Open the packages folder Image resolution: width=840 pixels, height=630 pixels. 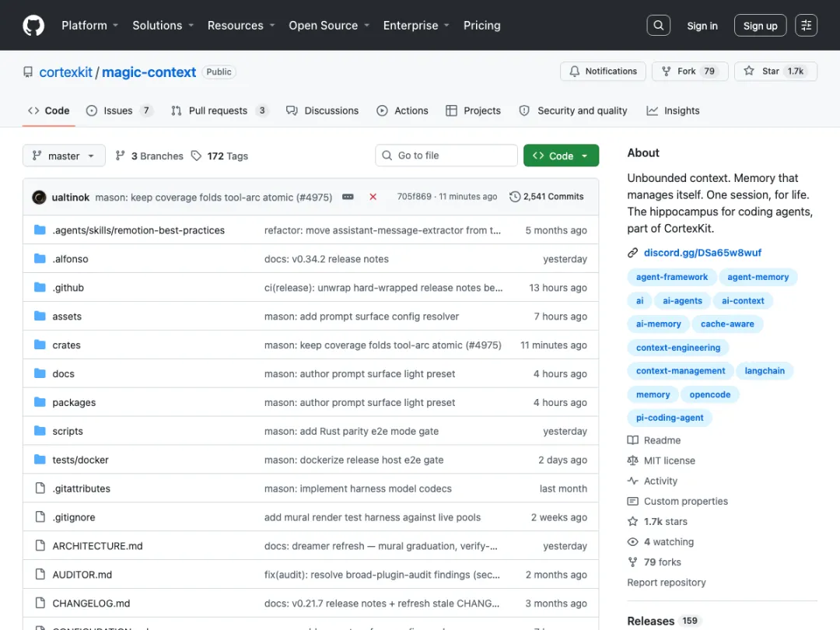(x=74, y=402)
